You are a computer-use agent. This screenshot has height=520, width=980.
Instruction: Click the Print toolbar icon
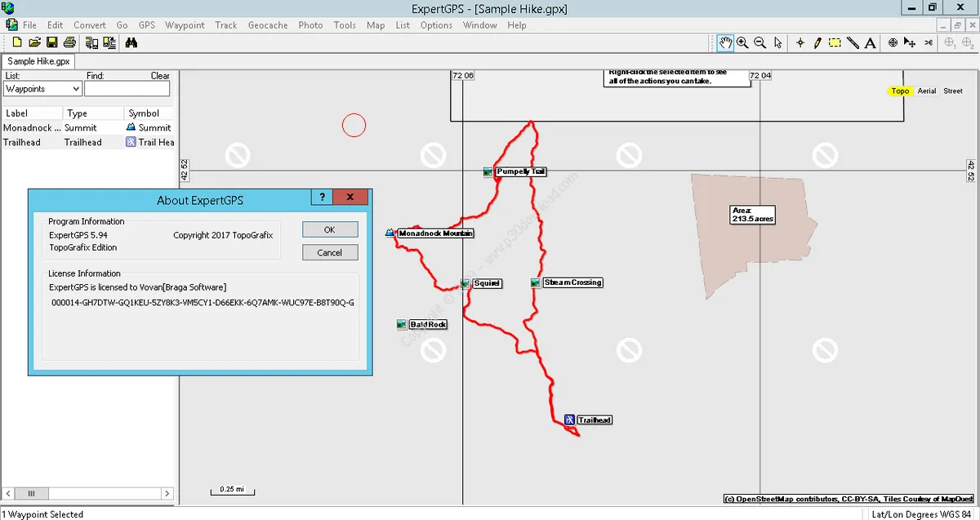pos(68,42)
